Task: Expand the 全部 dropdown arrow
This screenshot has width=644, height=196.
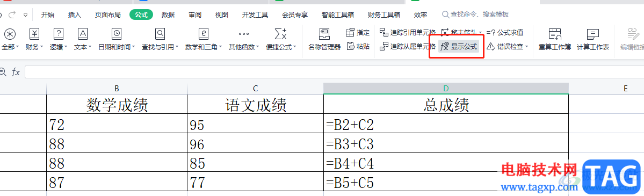Action: pos(17,47)
